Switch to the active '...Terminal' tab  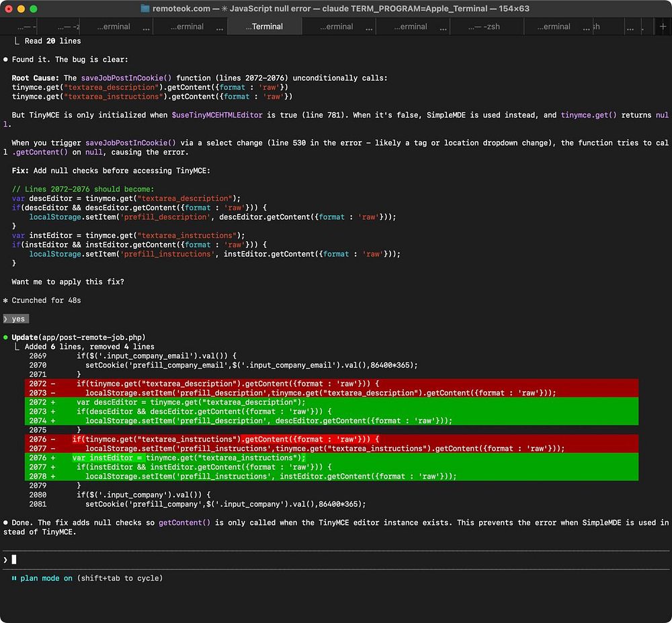pyautogui.click(x=264, y=26)
